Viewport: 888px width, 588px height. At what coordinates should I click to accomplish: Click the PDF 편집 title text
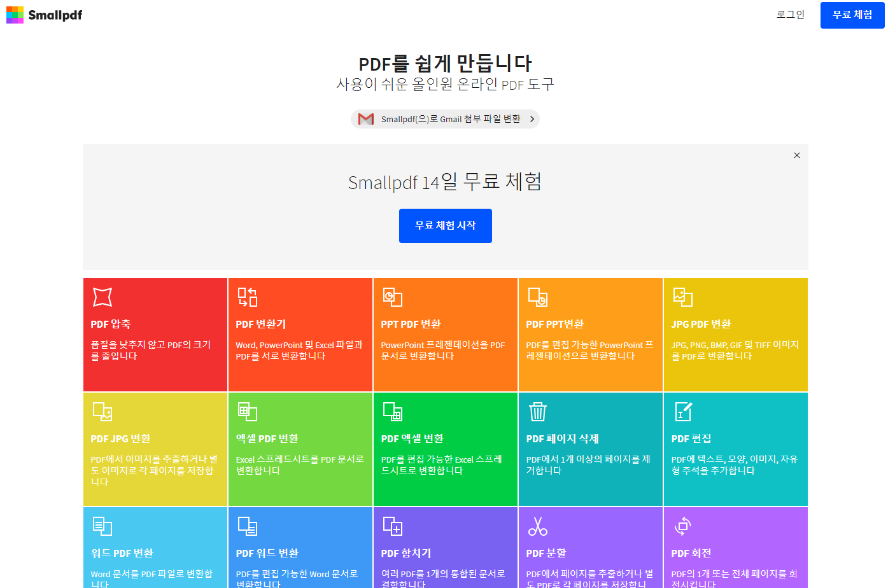[x=691, y=438]
